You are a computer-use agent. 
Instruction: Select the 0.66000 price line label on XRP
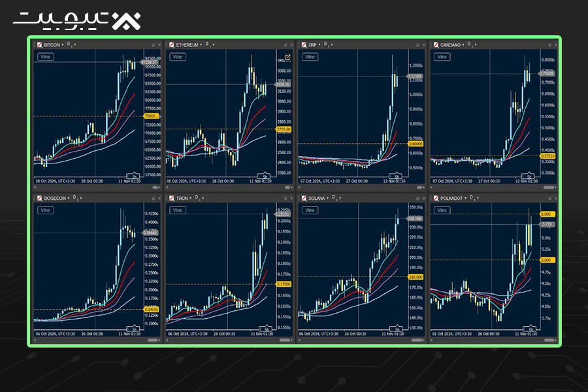tap(416, 144)
